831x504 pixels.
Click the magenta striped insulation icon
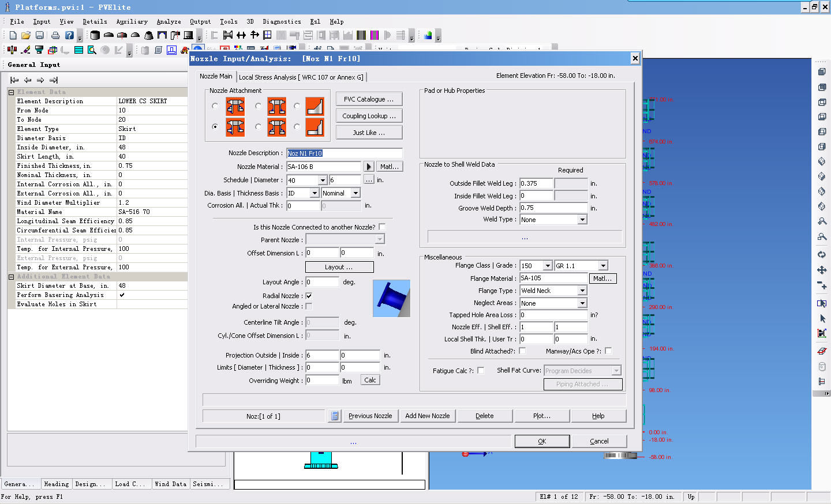tap(375, 35)
